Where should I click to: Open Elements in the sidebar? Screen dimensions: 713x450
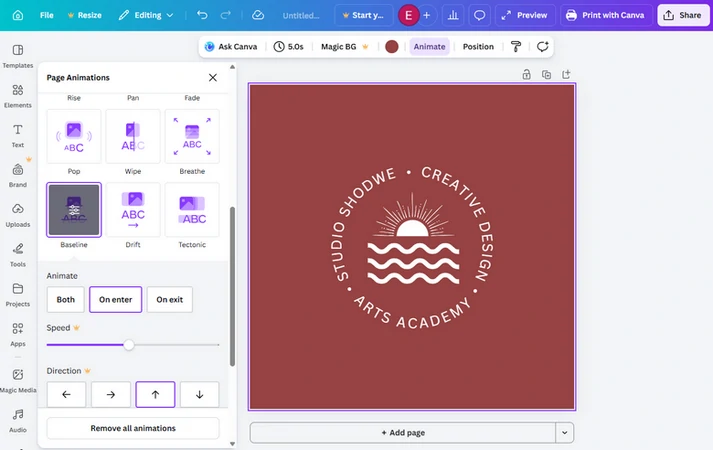pos(18,96)
